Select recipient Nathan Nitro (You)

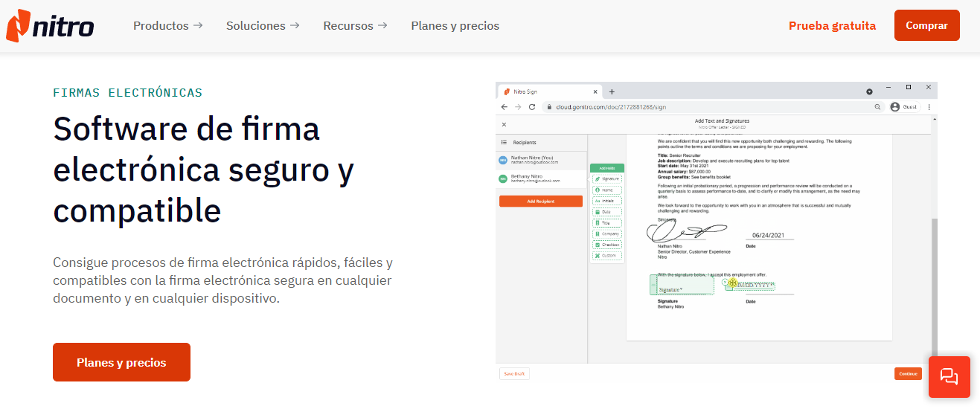click(542, 159)
